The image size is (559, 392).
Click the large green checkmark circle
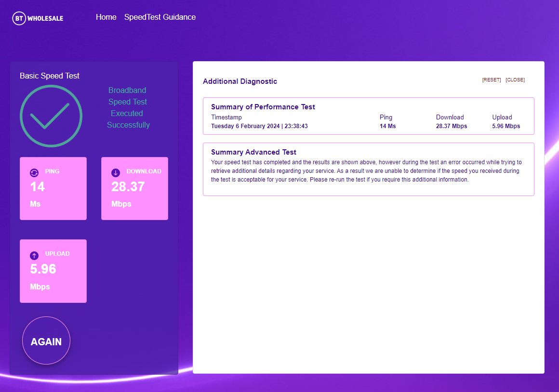click(51, 116)
